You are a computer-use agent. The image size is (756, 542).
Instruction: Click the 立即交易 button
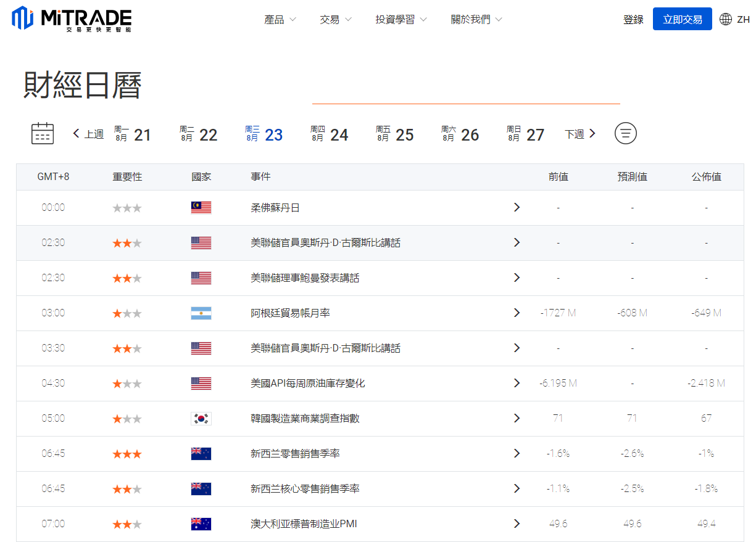[682, 20]
